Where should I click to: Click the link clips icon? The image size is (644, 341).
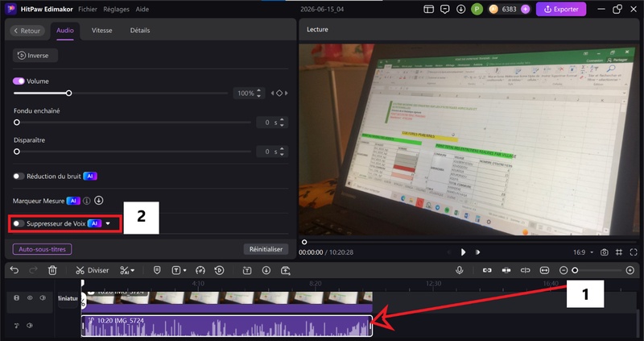[487, 270]
